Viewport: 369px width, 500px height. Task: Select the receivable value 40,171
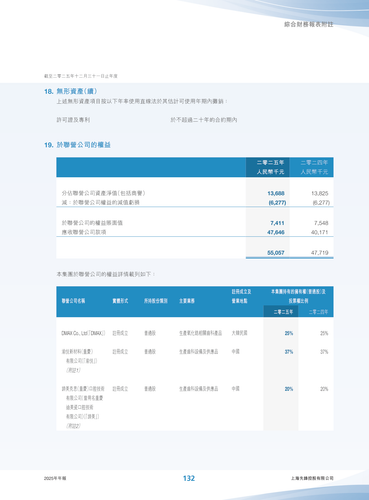[320, 232]
